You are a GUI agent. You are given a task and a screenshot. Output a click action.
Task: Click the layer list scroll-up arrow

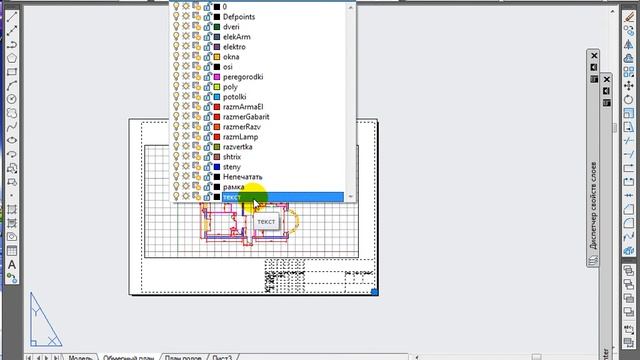(x=350, y=7)
